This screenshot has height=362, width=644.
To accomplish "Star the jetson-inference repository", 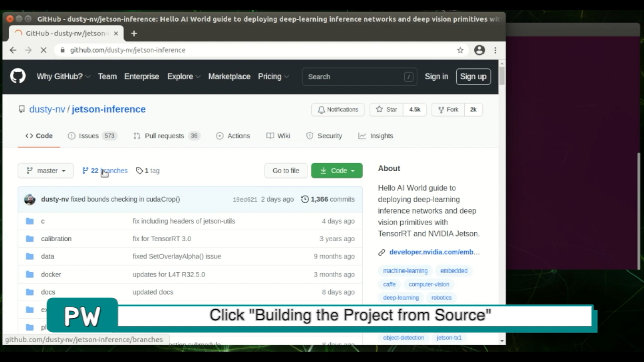I will tap(386, 109).
